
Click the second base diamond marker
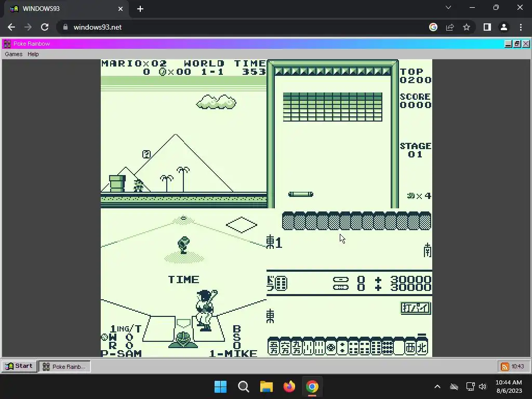pos(242,224)
